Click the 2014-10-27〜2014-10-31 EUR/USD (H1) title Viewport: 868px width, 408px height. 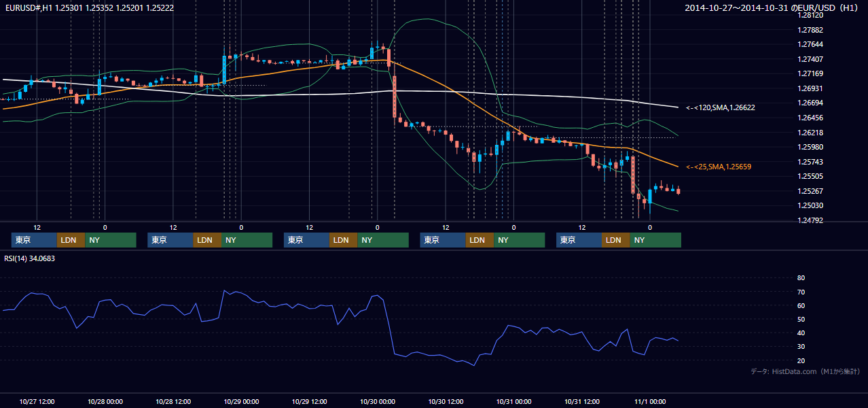click(772, 7)
